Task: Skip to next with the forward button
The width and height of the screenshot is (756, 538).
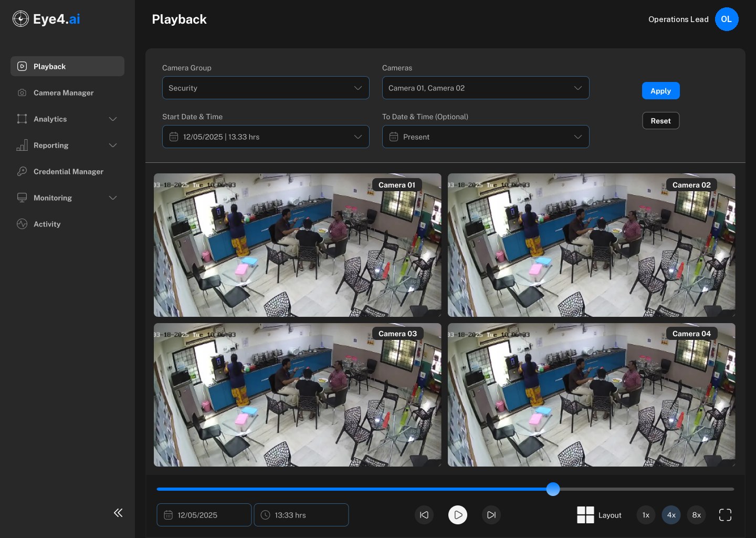Action: (491, 515)
